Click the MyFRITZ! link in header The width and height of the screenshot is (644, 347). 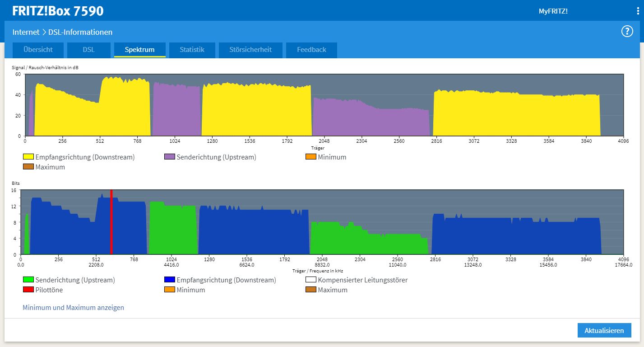pos(553,11)
